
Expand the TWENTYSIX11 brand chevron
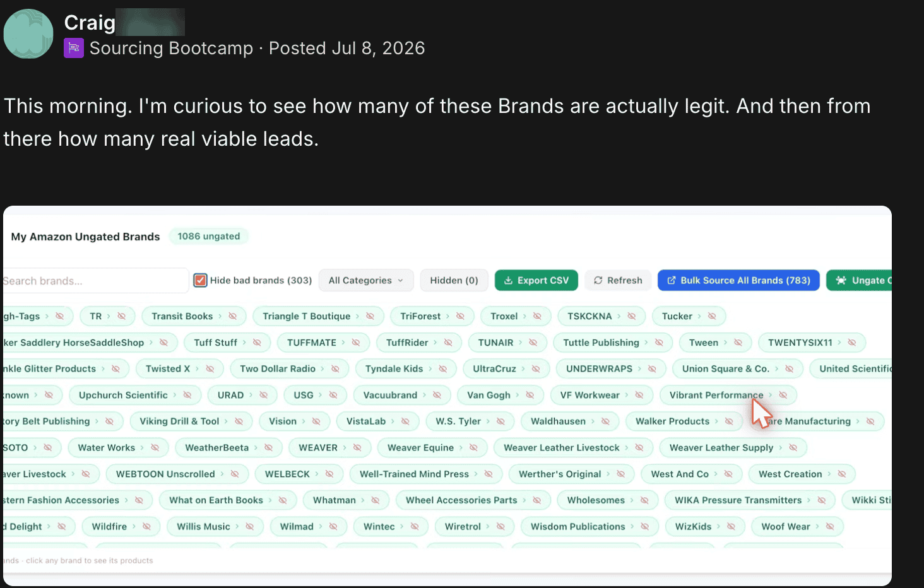click(839, 343)
